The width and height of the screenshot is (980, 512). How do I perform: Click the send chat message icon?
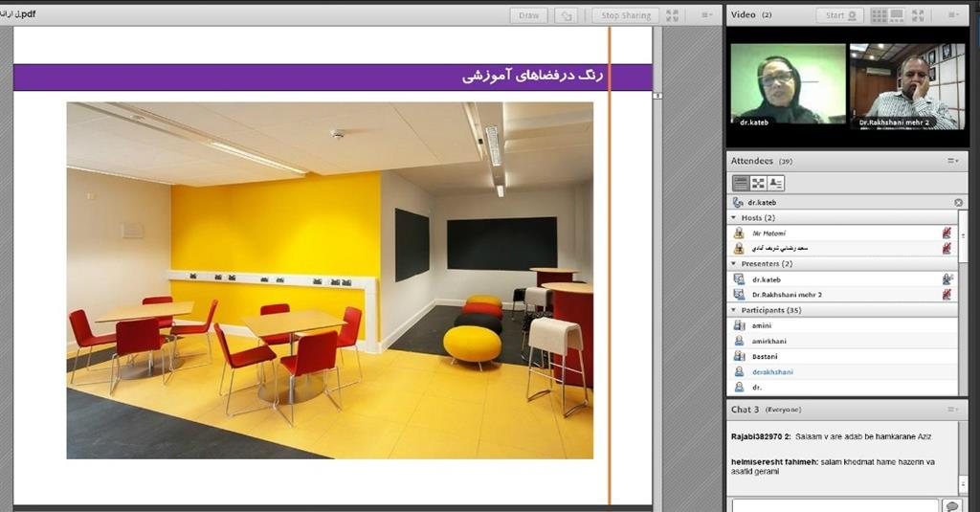coord(952,505)
